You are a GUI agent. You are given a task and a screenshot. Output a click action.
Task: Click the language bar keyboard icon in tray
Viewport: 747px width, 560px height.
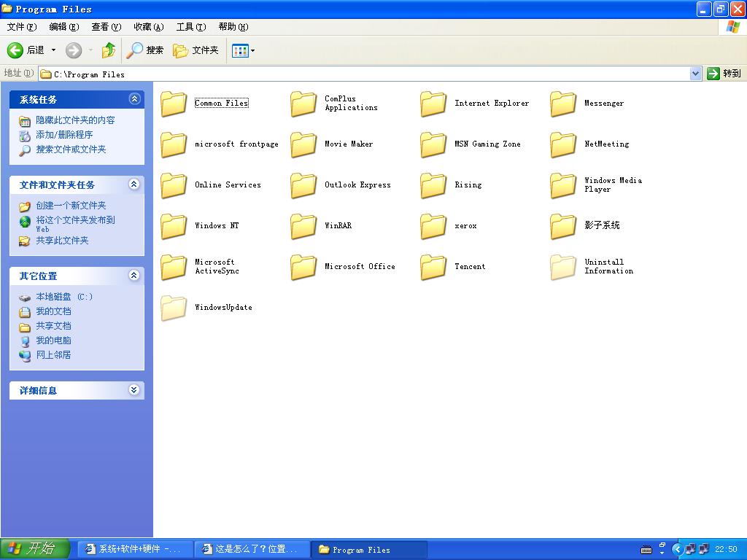point(646,550)
